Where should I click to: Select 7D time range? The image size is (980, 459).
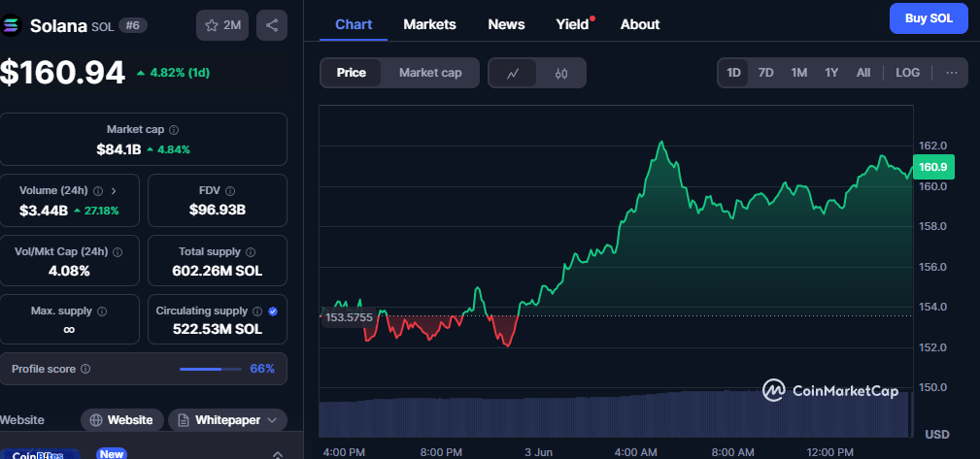(x=765, y=73)
